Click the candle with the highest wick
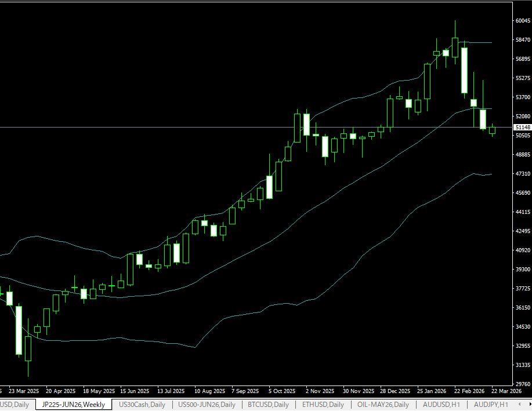 coord(455,46)
